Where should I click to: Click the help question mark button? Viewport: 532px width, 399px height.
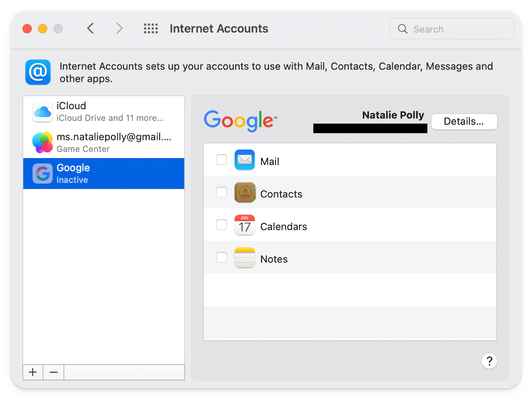489,361
